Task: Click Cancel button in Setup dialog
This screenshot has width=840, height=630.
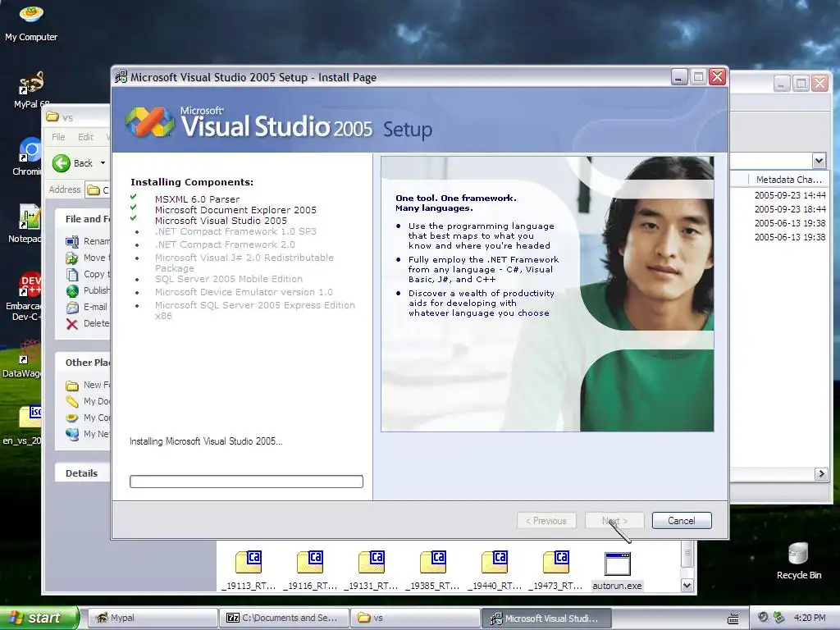Action: [x=682, y=521]
